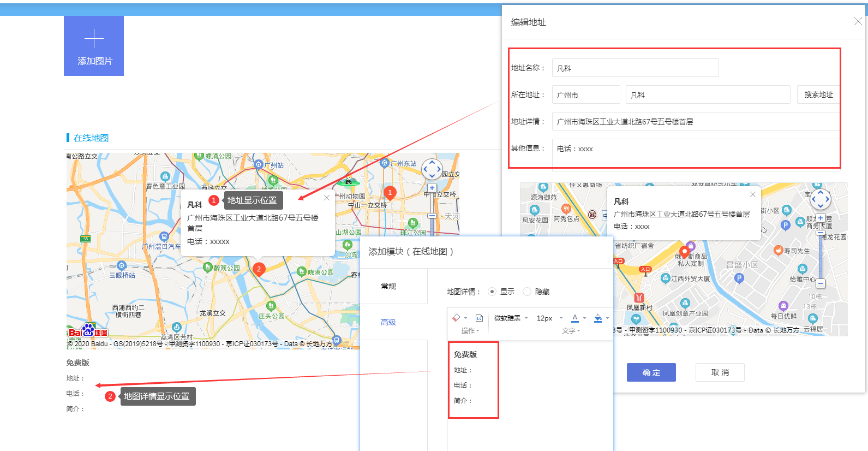
Task: Click the background fill paint bucket icon
Action: click(598, 318)
